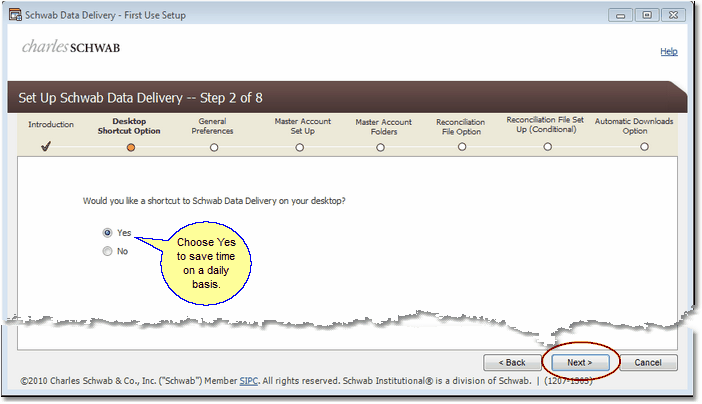Screen dimensions: 702x404
Task: Click the General Preferences step label
Action: click(x=212, y=126)
